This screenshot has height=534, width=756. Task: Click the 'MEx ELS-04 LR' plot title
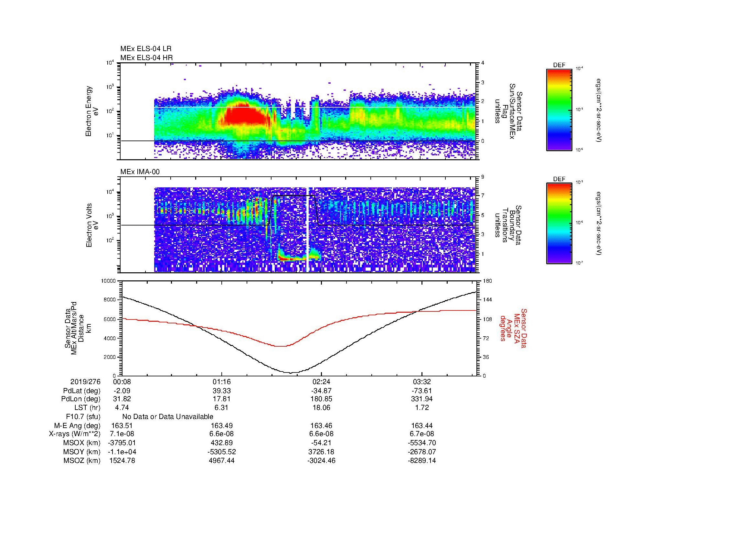[x=145, y=49]
